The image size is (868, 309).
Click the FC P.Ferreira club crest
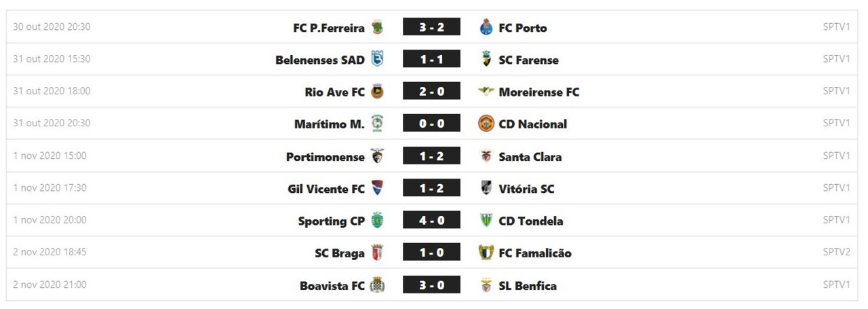378,27
